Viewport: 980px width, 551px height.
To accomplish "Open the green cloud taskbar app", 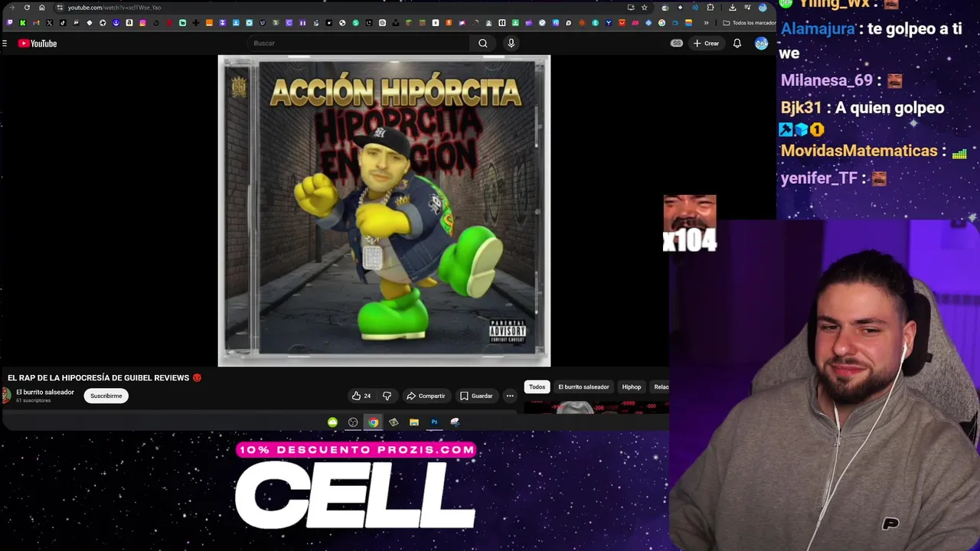I will click(x=332, y=422).
